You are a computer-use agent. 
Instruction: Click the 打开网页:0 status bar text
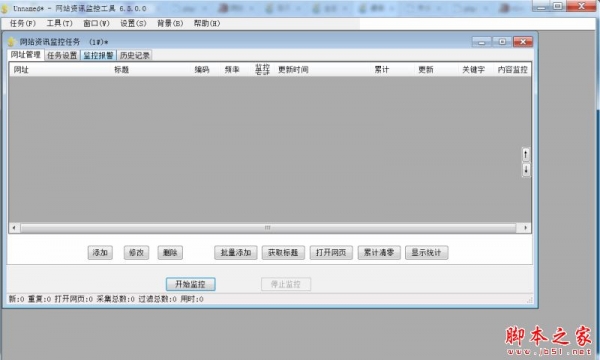[73, 299]
